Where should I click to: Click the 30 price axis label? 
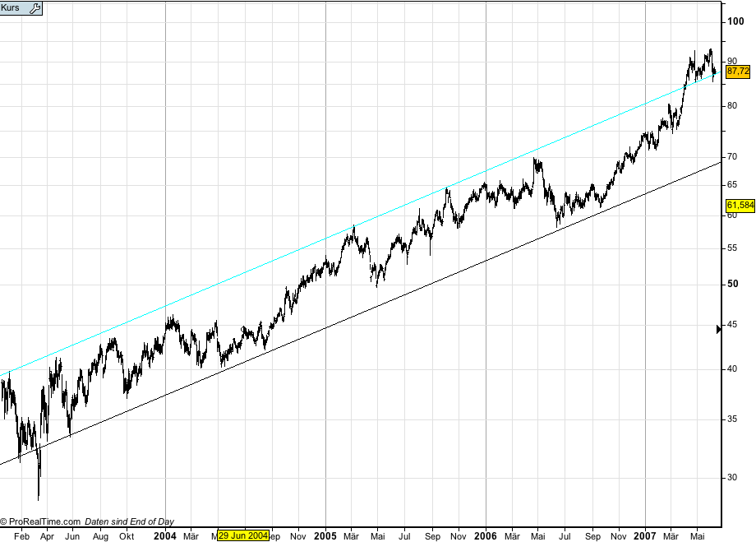[732, 477]
